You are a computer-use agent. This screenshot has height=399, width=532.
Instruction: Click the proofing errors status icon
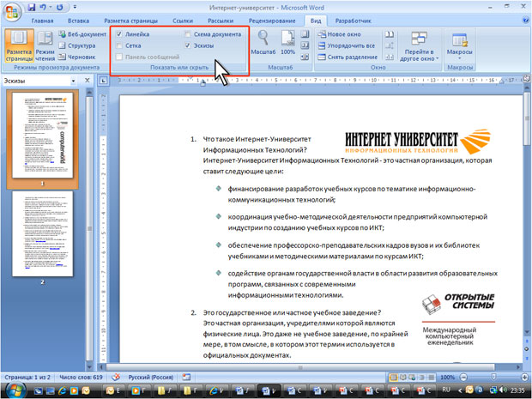click(x=116, y=377)
